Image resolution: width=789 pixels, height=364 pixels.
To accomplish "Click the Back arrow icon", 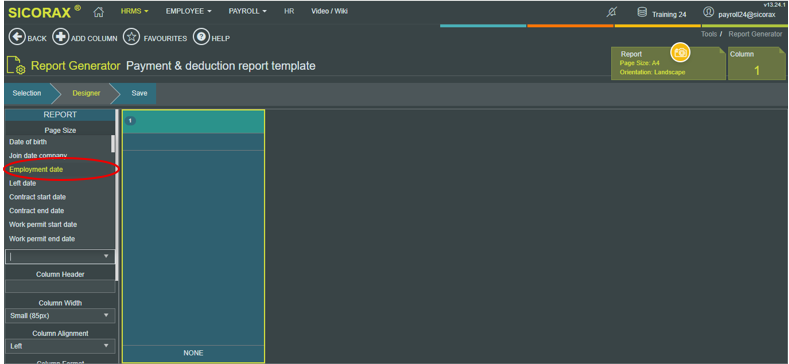I will click(x=17, y=37).
